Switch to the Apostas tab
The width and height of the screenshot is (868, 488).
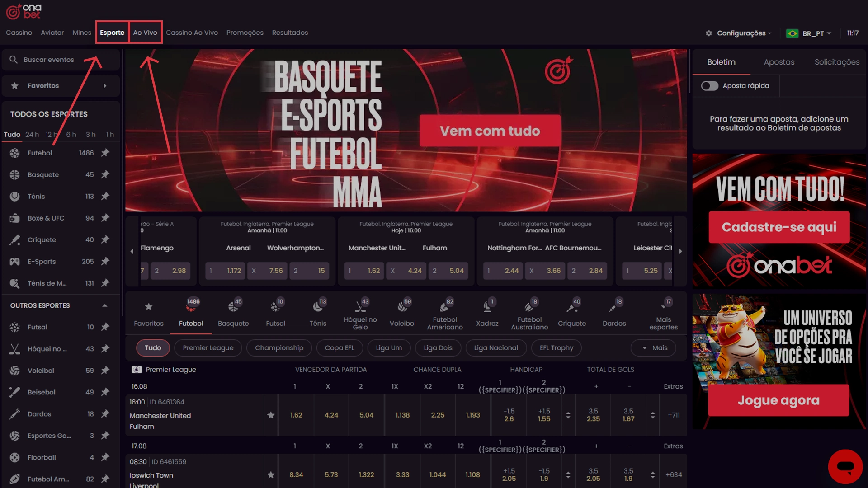click(x=779, y=62)
